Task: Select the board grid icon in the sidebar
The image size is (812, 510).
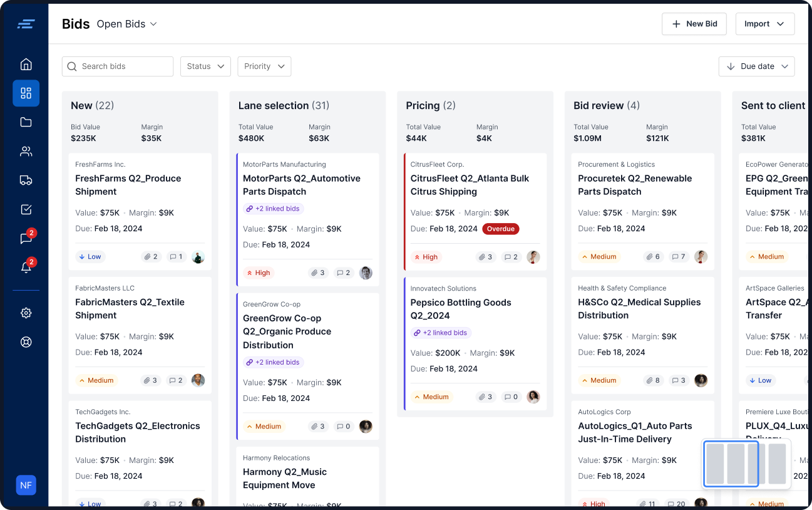Action: (26, 93)
